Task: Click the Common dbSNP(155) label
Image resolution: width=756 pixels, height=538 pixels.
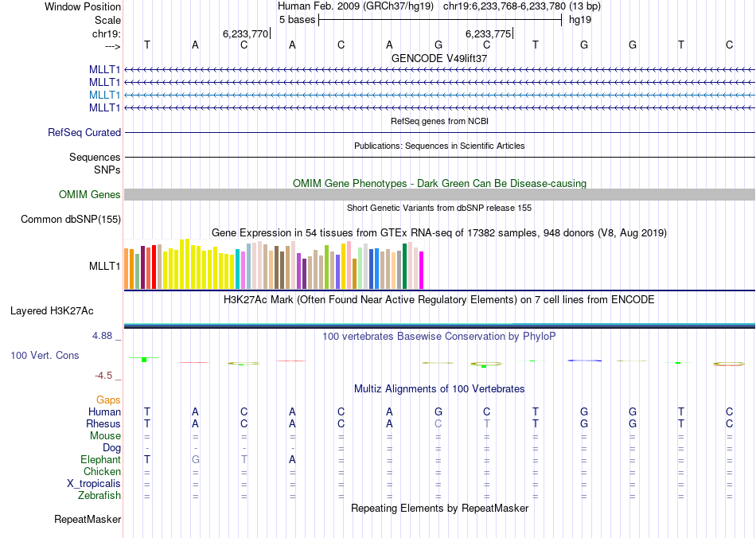Action: coord(71,220)
